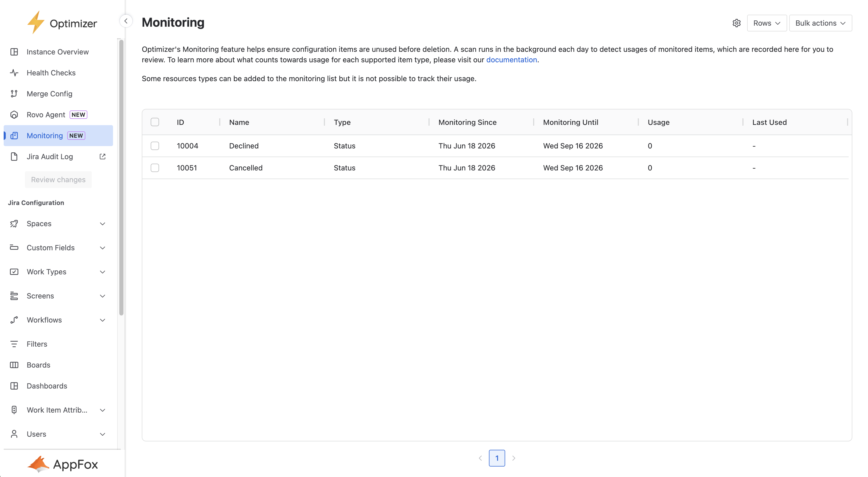Image resolution: width=868 pixels, height=477 pixels.
Task: Expand the Work Item Attrib... chevron
Action: click(103, 410)
